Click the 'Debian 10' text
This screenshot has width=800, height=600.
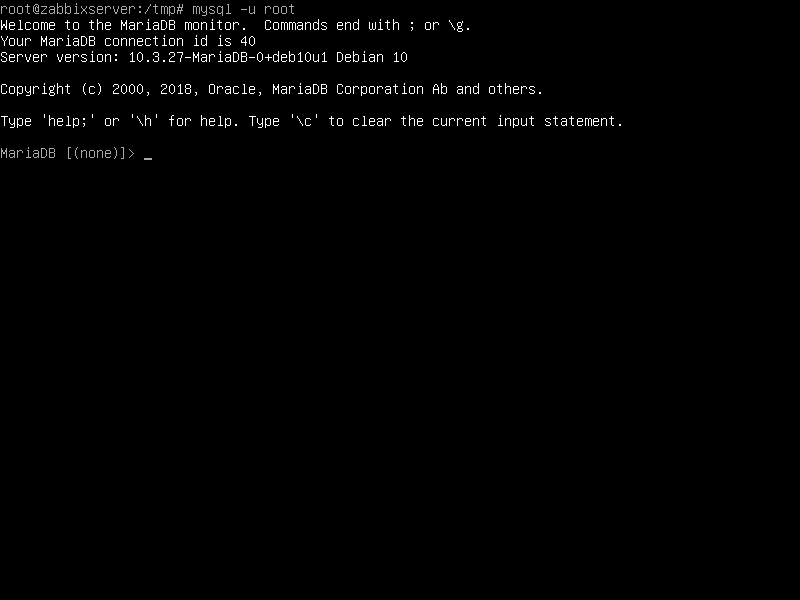tap(372, 57)
